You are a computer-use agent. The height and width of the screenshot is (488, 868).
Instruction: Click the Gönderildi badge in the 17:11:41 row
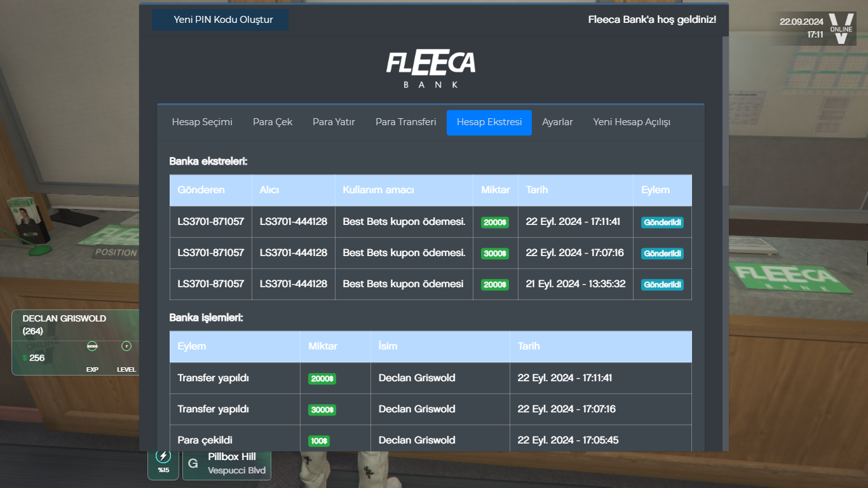tap(662, 222)
